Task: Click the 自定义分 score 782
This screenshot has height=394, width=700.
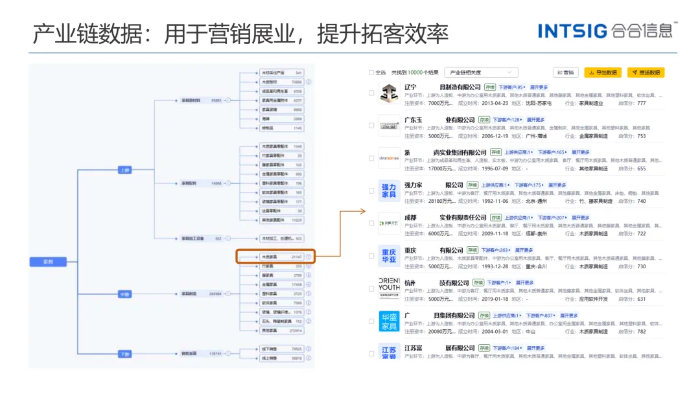Action: pyautogui.click(x=642, y=332)
